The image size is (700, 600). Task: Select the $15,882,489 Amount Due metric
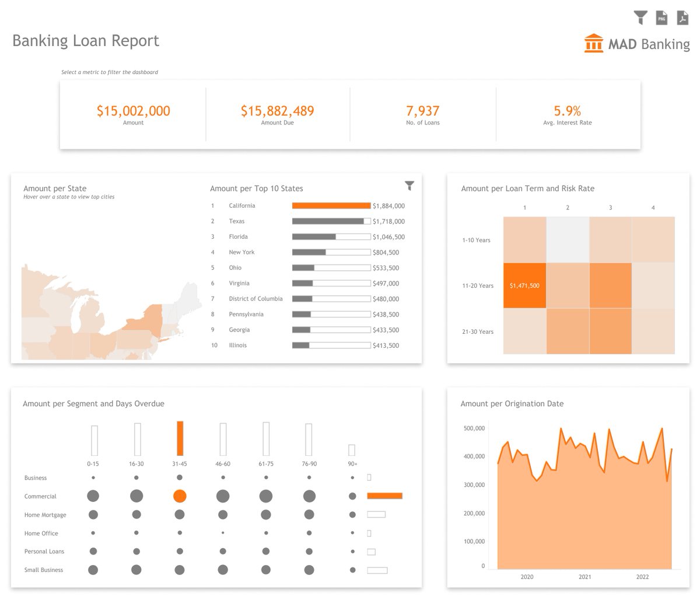click(x=278, y=114)
